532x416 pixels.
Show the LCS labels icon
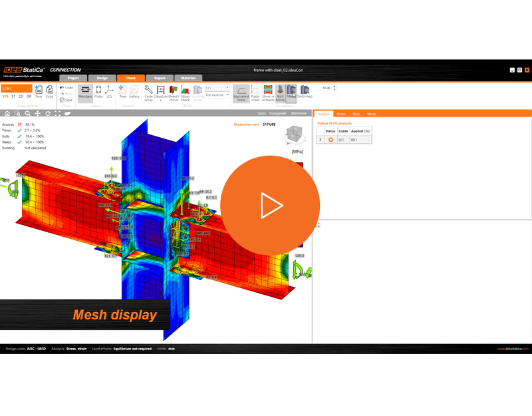tap(109, 92)
